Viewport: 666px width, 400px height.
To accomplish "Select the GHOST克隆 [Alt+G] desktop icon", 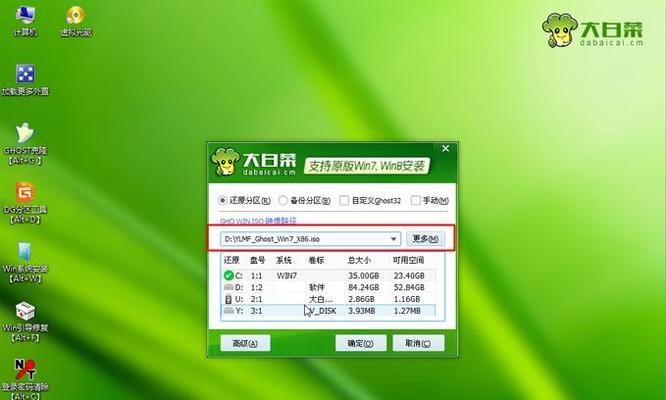I will [25, 144].
